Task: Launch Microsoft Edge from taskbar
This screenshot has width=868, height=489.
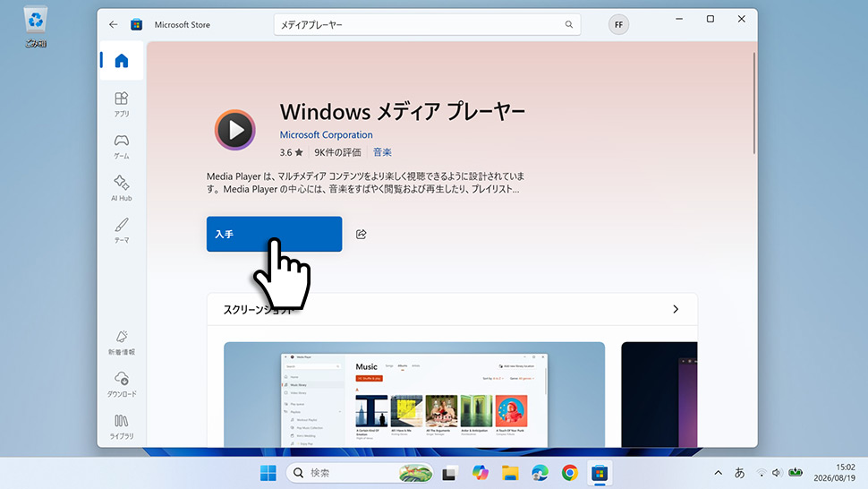Action: 540,473
